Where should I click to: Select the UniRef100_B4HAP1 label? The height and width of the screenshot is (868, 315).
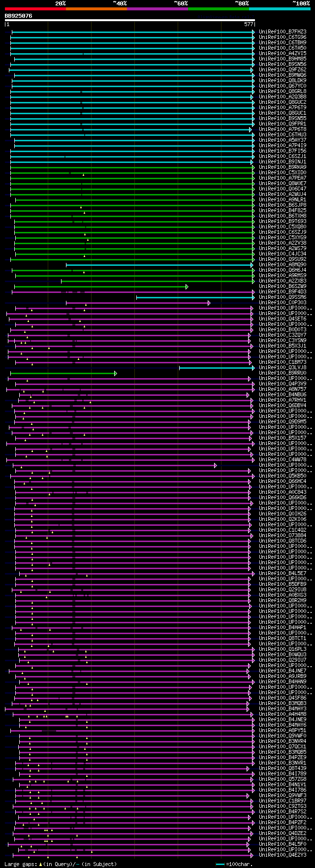[283, 628]
